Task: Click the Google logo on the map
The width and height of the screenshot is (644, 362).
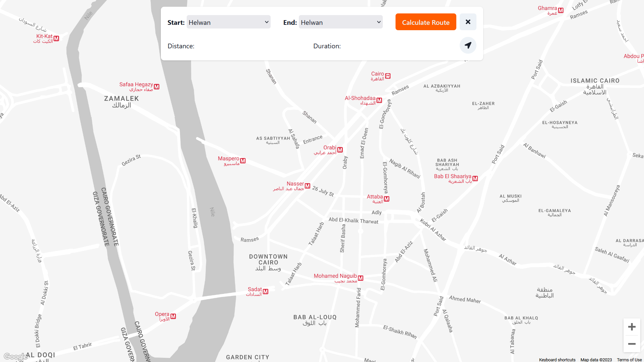Action: click(x=15, y=357)
